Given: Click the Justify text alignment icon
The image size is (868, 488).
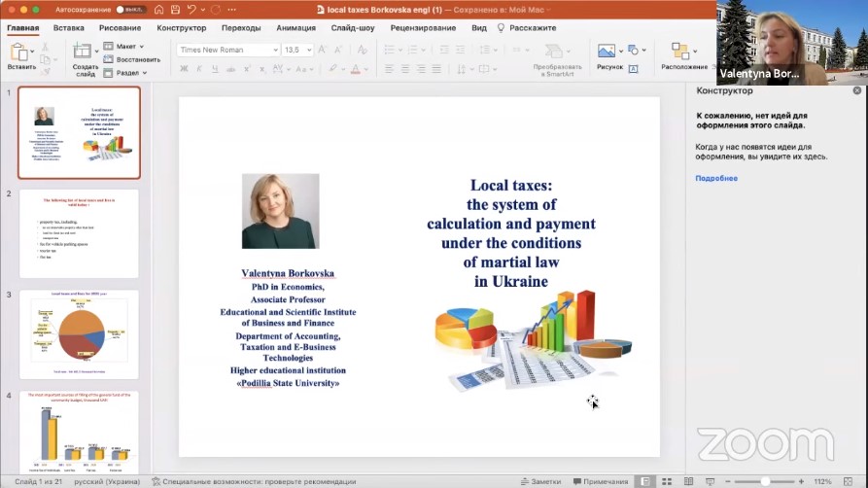Looking at the screenshot, I should [x=436, y=69].
